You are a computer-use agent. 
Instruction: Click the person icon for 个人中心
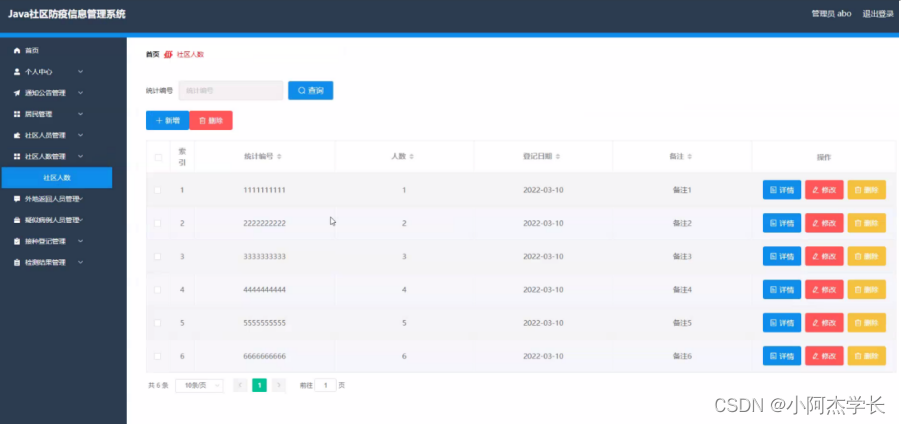tap(17, 72)
